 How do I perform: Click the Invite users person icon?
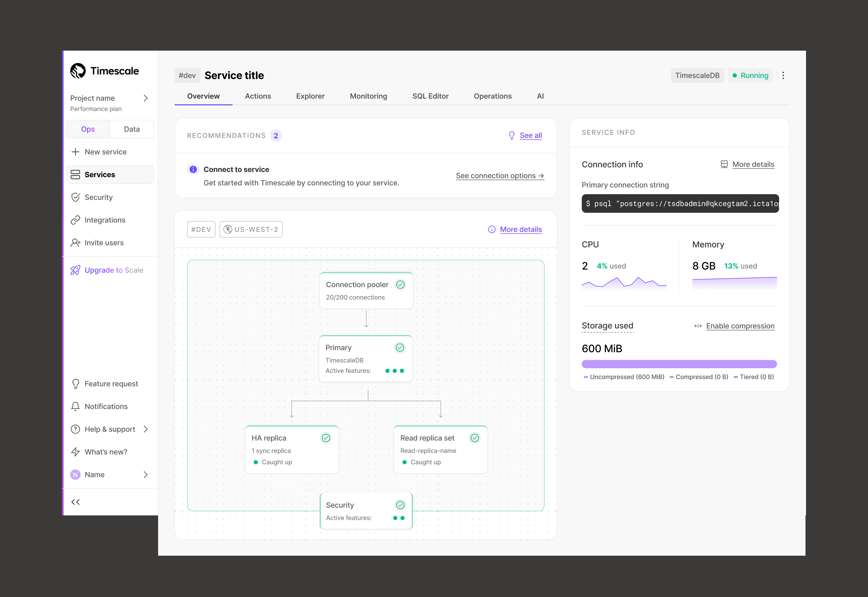click(x=75, y=243)
